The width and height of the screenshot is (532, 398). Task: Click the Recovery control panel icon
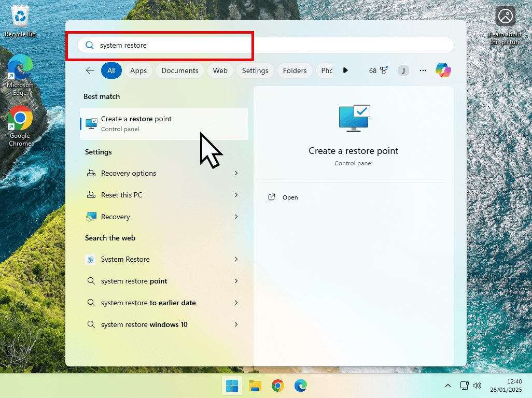coord(91,217)
